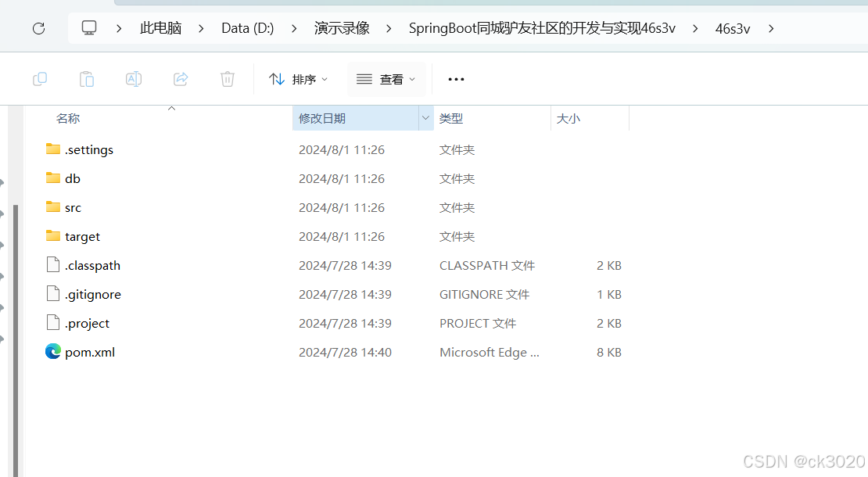Sort by the 类型 column header
Screen dimensions: 868x477
[x=451, y=118]
